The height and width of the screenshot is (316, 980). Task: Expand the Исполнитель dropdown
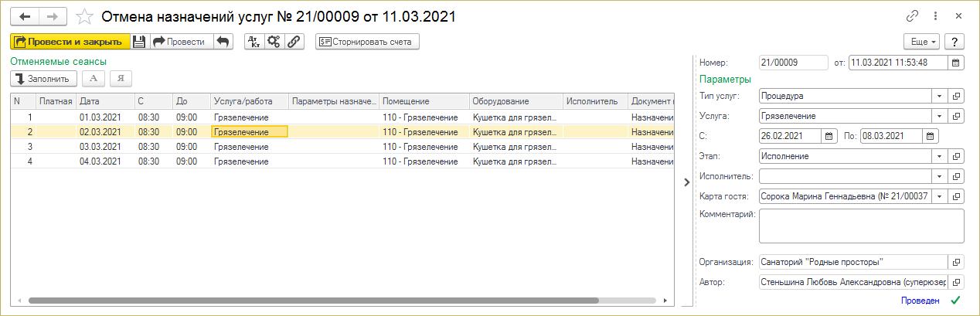click(x=939, y=176)
